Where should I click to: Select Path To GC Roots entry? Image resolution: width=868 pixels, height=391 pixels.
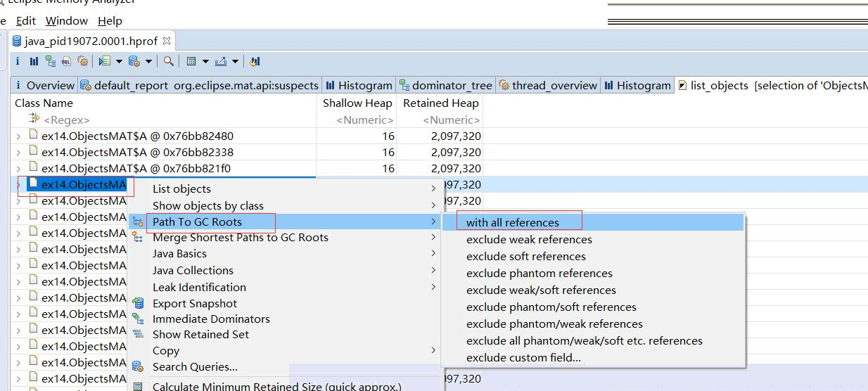(x=285, y=222)
